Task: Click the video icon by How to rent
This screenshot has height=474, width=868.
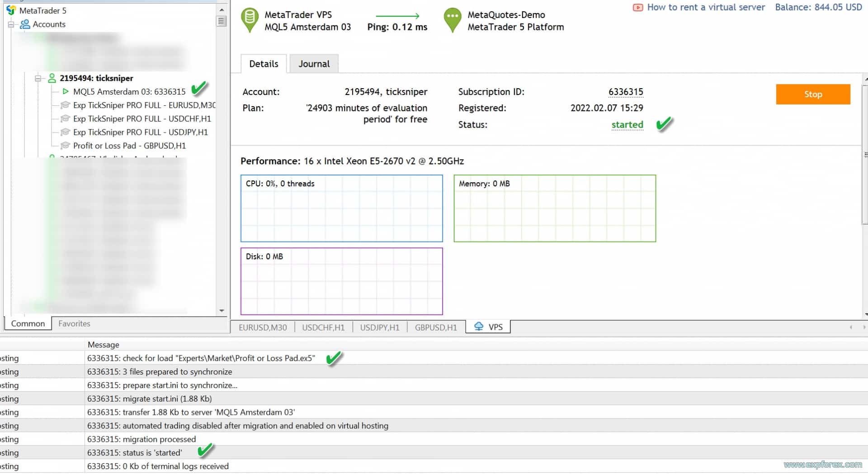Action: (637, 7)
